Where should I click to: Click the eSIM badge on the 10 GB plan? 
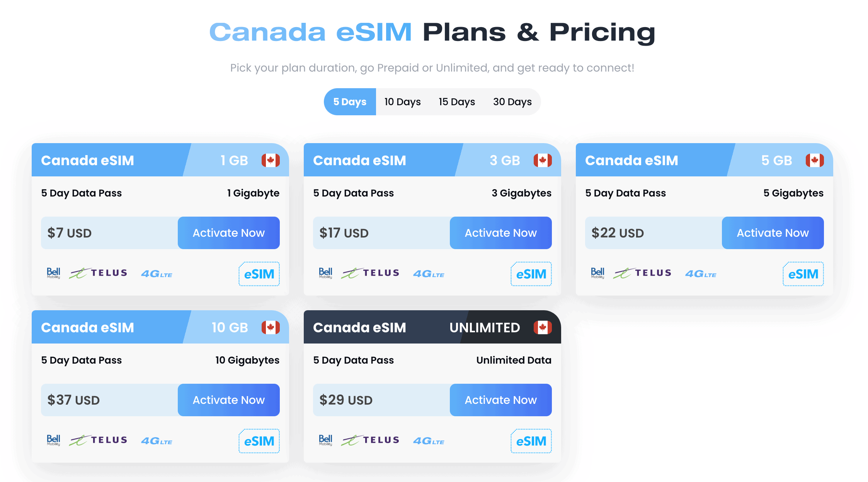point(259,441)
